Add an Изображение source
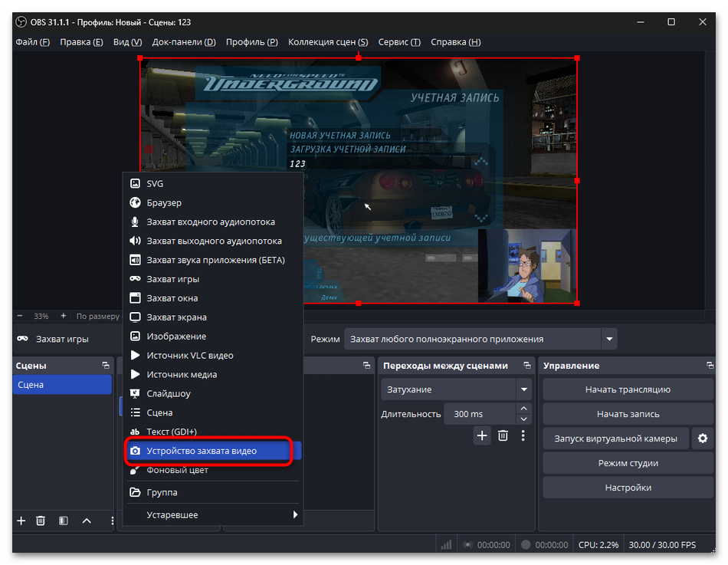The image size is (728, 565). (x=214, y=336)
